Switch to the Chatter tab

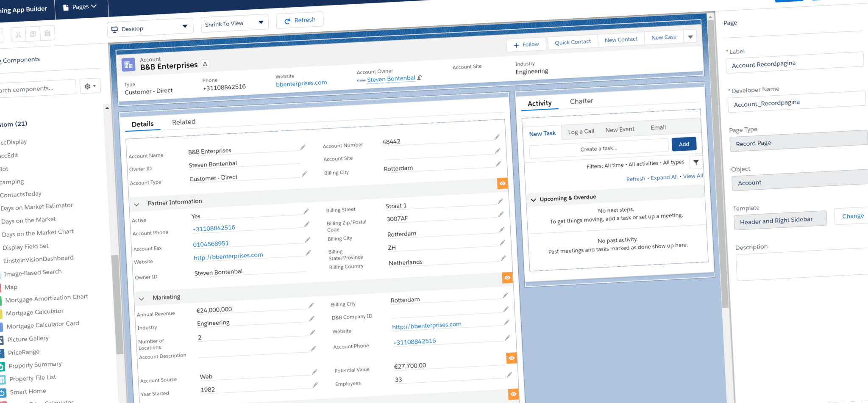581,101
